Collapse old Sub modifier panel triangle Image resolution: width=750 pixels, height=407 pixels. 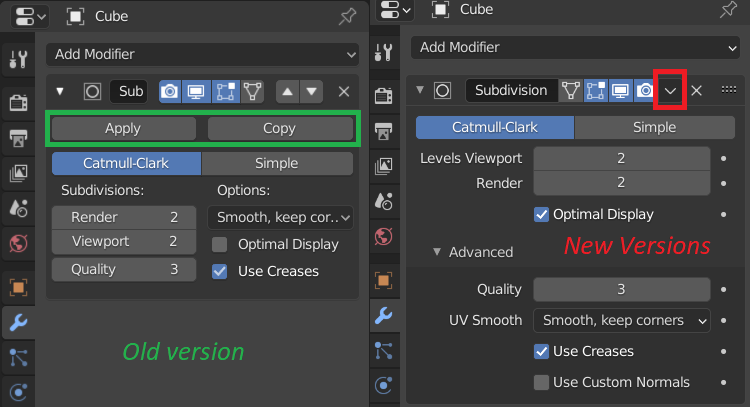[60, 91]
